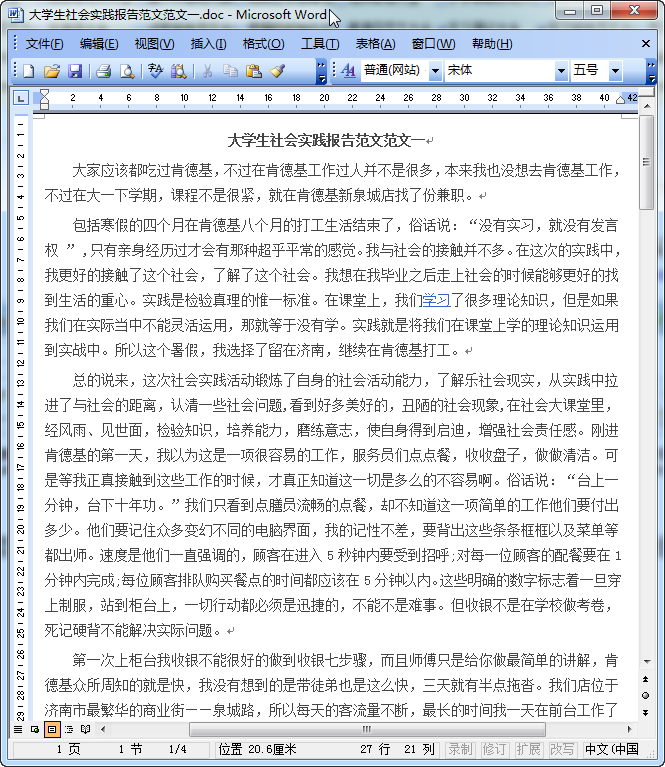This screenshot has width=665, height=767.
Task: Save the document with floppy icon
Action: pos(75,71)
